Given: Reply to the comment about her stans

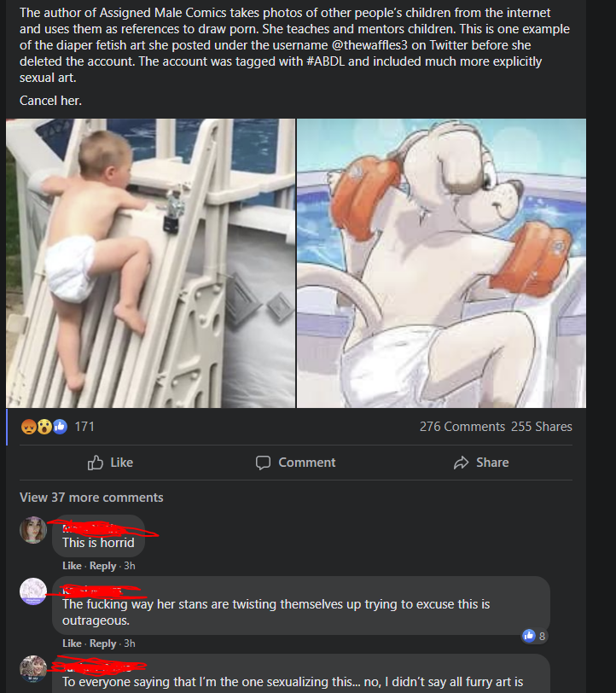Looking at the screenshot, I should click(102, 643).
